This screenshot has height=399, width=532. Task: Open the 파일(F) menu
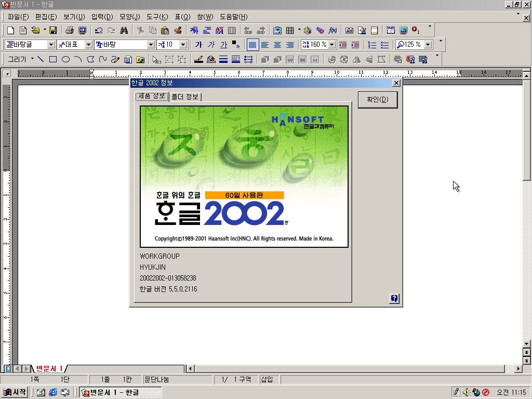18,17
